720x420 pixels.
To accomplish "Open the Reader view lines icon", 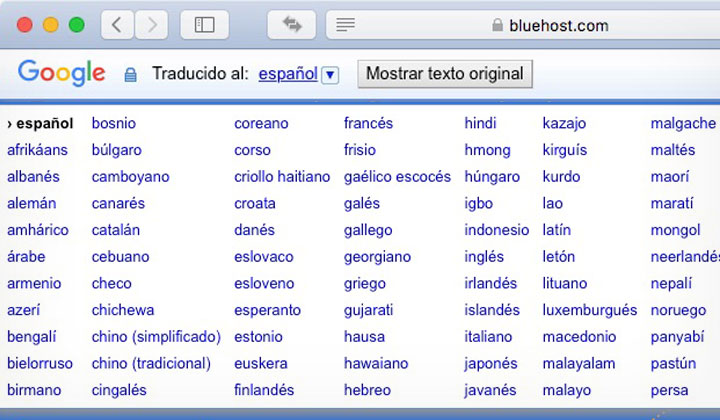I will (345, 24).
